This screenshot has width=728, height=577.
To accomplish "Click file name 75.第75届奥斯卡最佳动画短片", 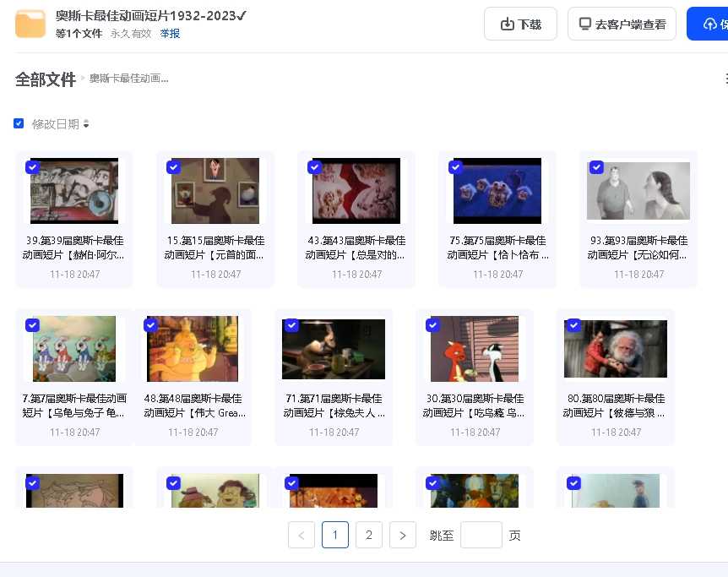I will click(x=497, y=248).
